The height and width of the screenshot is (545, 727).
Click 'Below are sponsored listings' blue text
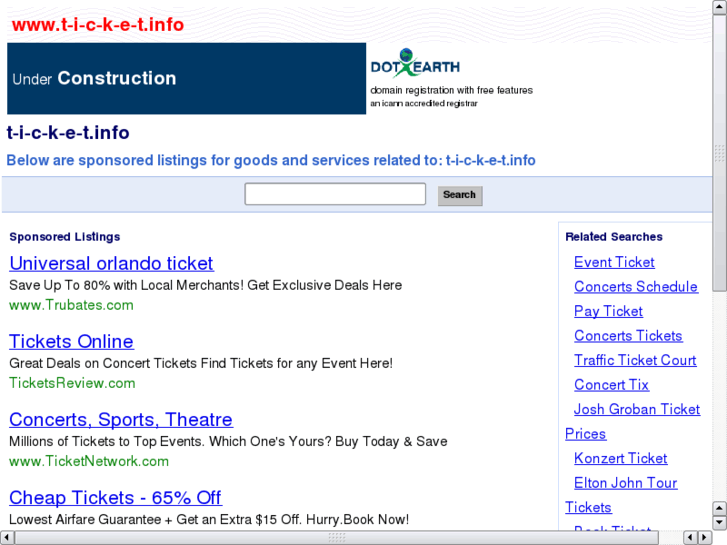271,160
